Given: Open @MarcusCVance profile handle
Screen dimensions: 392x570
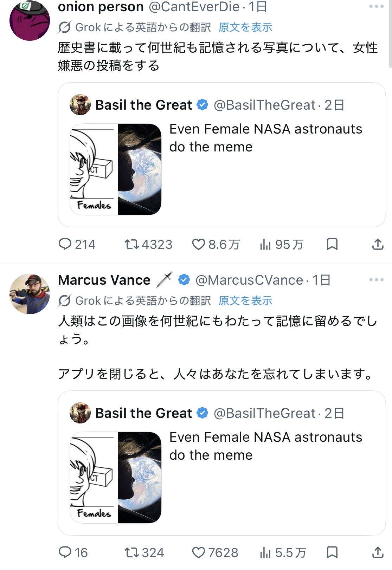Looking at the screenshot, I should tap(249, 280).
